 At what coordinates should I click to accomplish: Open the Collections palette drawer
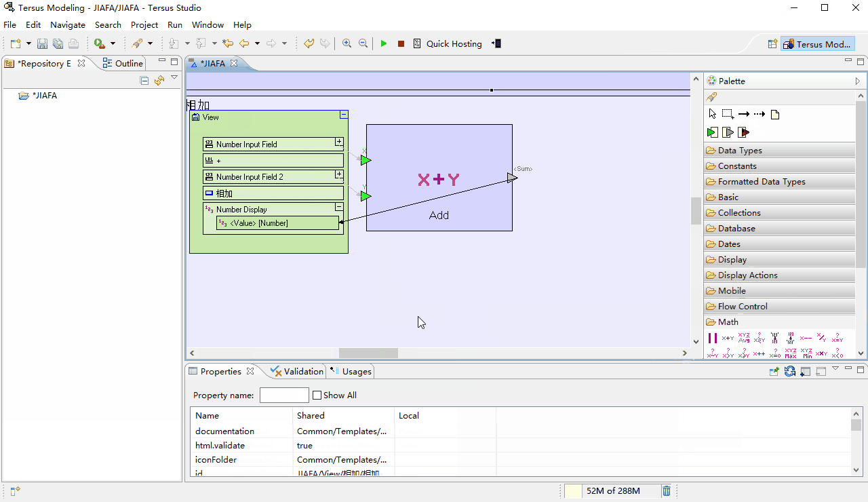(779, 213)
